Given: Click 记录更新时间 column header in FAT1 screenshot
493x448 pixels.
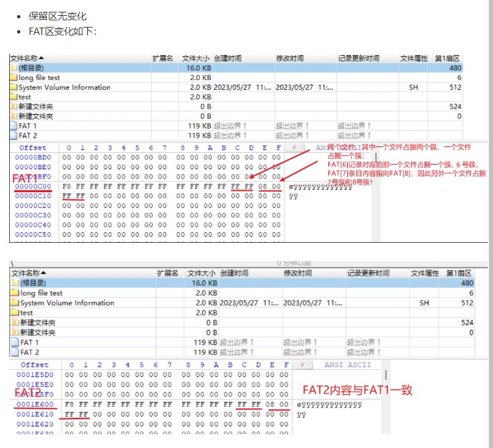Looking at the screenshot, I should pos(358,58).
